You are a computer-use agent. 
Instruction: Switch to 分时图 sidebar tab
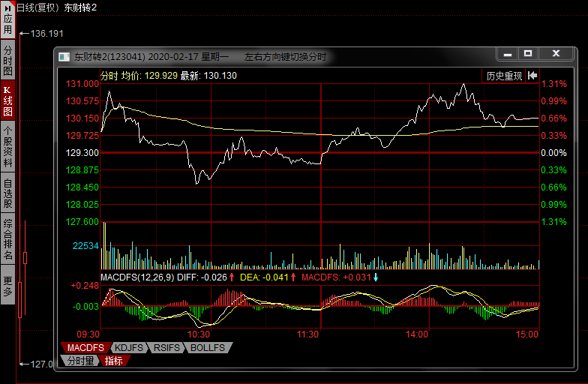point(7,60)
